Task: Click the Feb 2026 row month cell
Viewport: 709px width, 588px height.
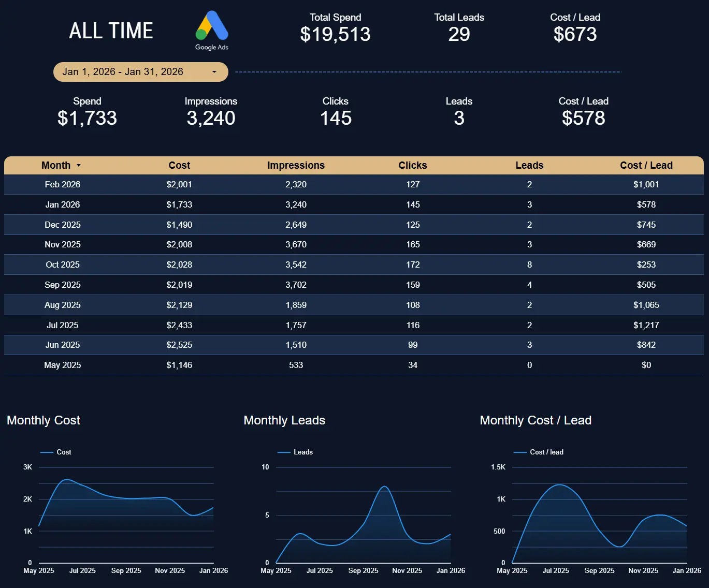Action: 63,185
